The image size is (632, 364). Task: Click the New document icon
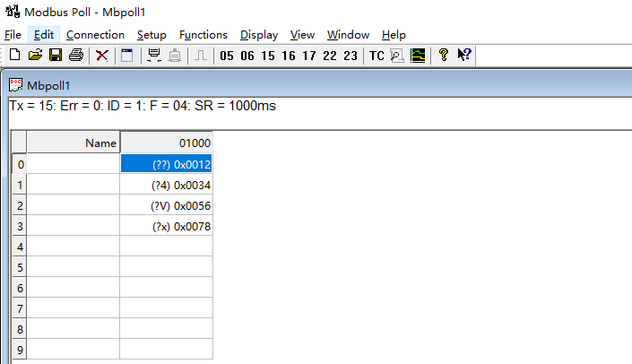point(15,55)
